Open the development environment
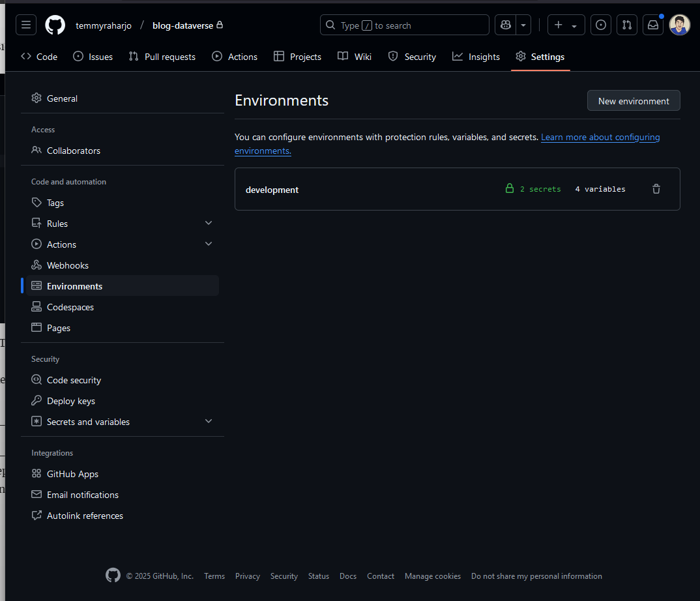The image size is (700, 601). (272, 190)
